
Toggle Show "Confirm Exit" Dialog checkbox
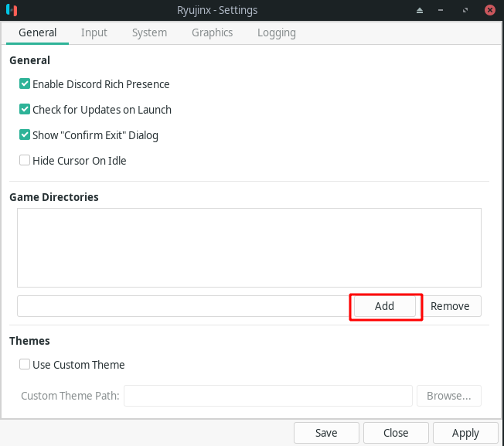(x=26, y=135)
